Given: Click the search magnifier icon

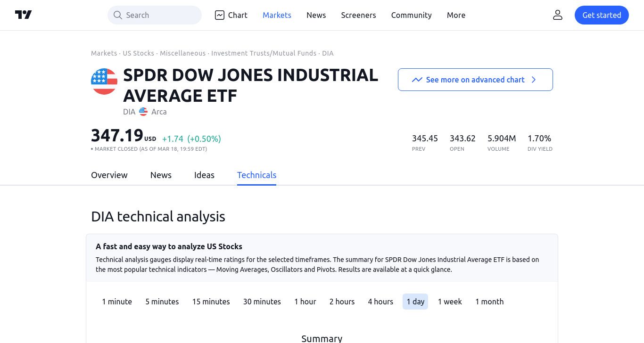Looking at the screenshot, I should click(117, 15).
